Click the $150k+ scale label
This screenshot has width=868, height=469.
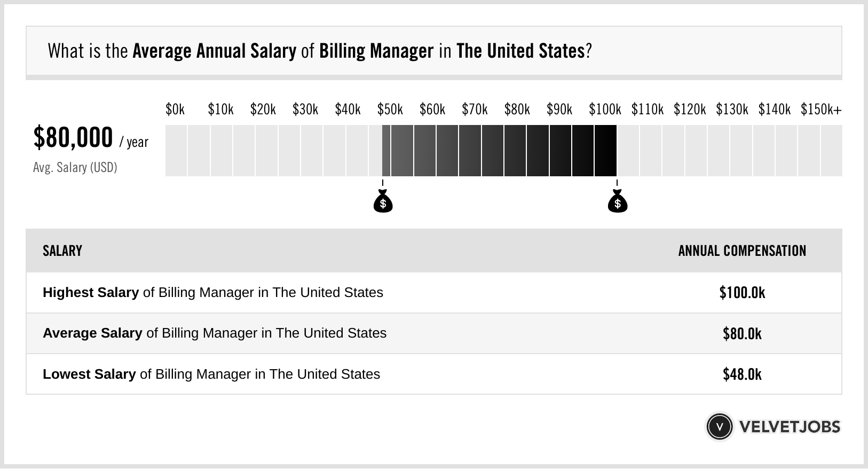pos(821,110)
